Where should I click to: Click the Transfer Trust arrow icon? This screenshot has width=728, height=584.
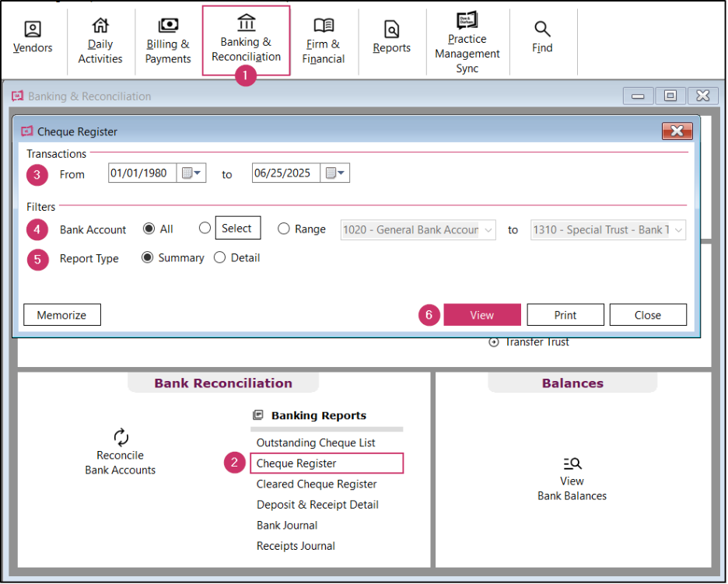pos(494,342)
